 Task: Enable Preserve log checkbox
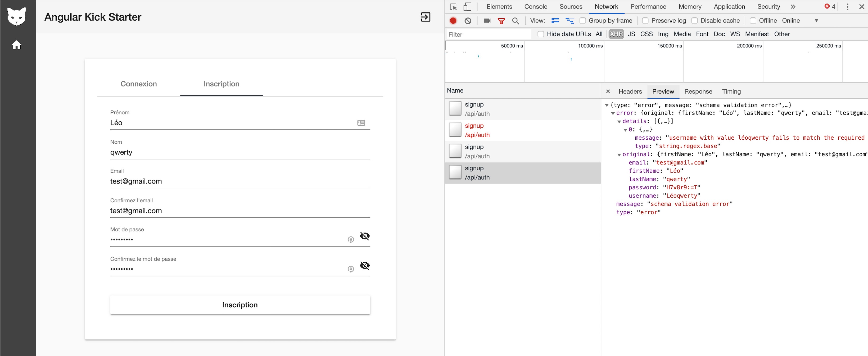point(645,21)
